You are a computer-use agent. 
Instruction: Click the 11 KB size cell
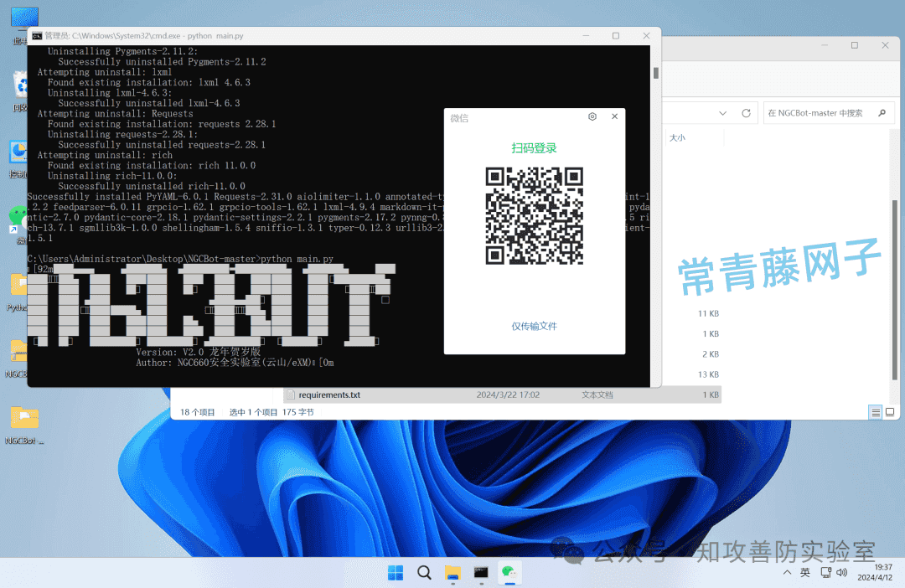coord(708,314)
